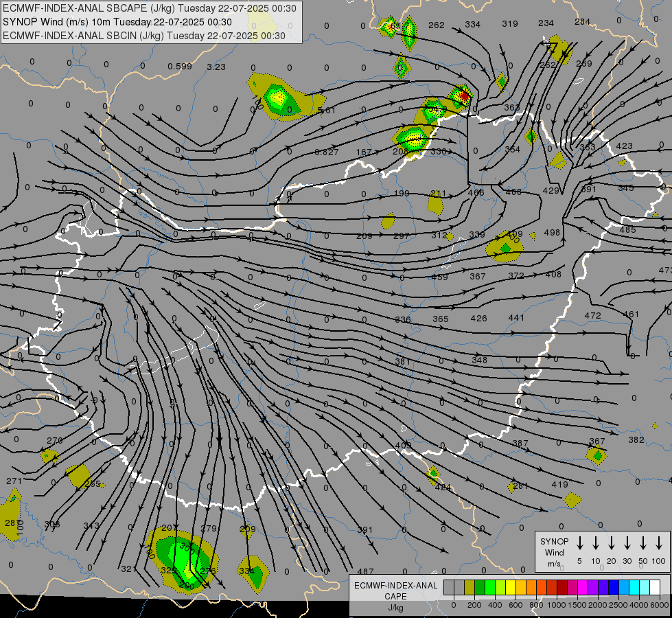Click the 0.827 value on the map
The image size is (672, 618).
[x=327, y=152]
